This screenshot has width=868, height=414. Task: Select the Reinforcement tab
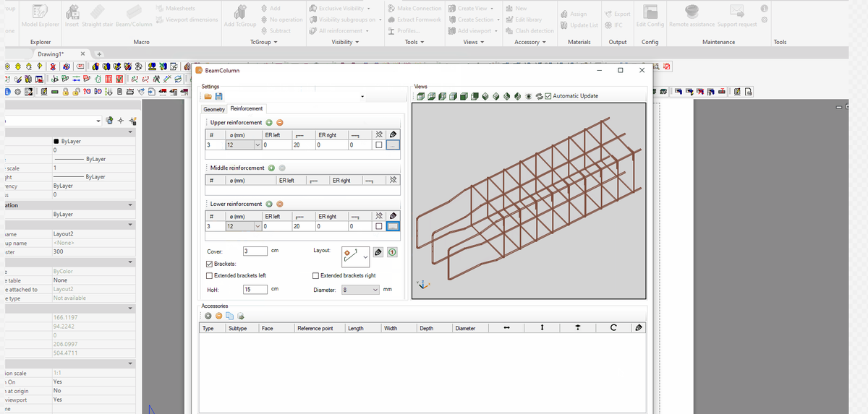coord(247,108)
